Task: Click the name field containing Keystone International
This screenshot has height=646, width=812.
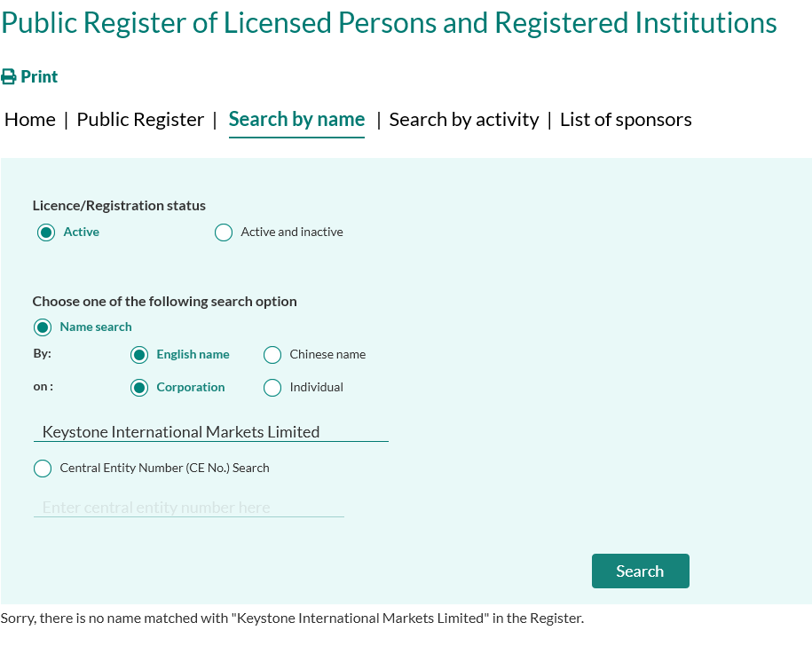Action: pyautogui.click(x=211, y=431)
